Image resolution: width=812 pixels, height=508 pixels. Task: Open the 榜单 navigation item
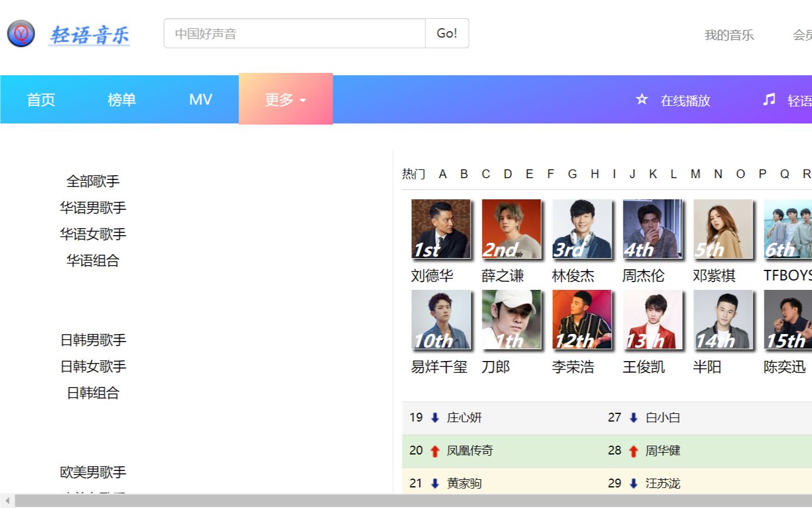[x=121, y=99]
